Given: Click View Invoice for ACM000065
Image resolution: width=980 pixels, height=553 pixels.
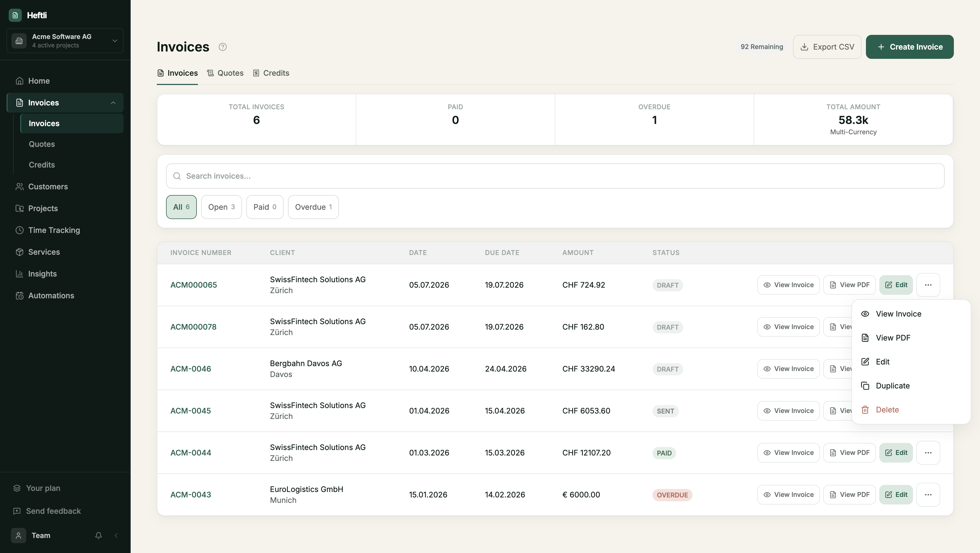Looking at the screenshot, I should [788, 285].
